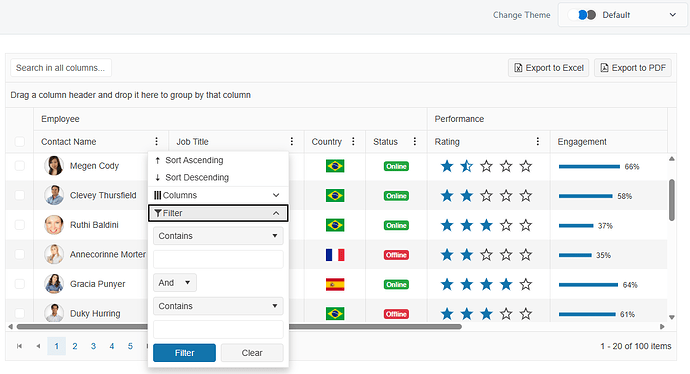Click Ruthi Baldini's avatar photo

pos(54,224)
